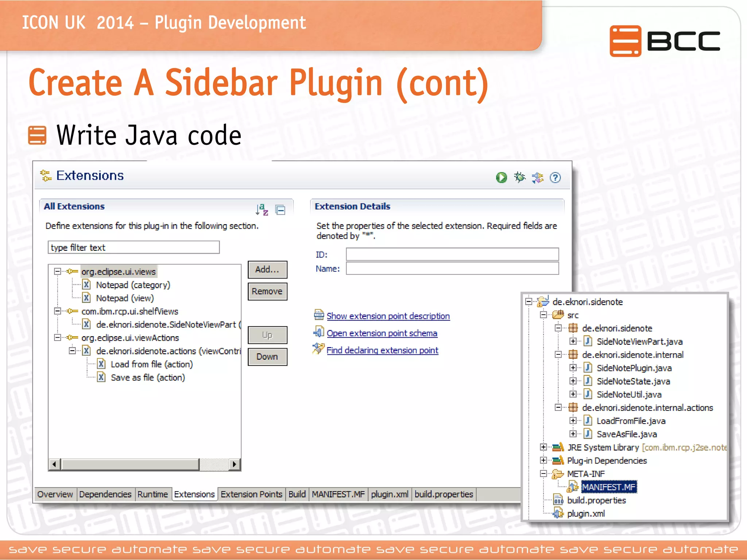Collapse the org.eclipse.ui.views extension node

pos(57,271)
